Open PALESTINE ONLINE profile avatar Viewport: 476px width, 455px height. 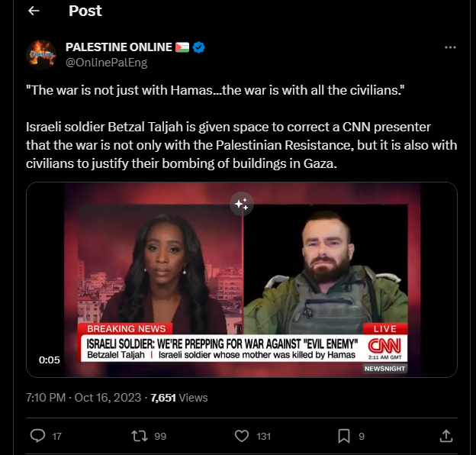click(41, 55)
